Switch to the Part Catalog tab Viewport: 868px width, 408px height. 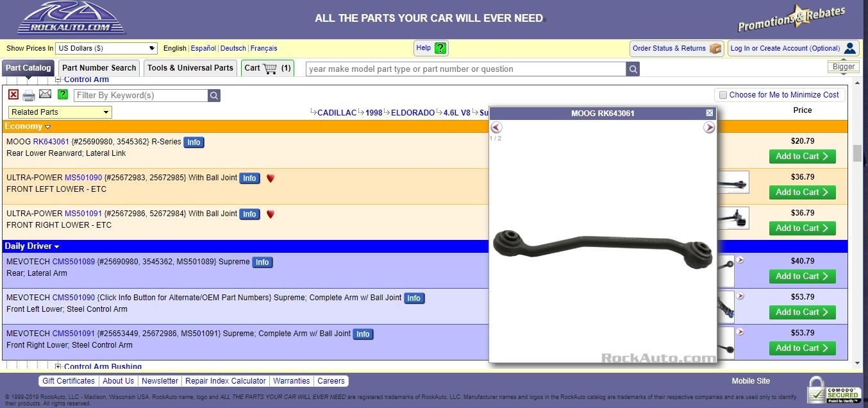tap(28, 68)
